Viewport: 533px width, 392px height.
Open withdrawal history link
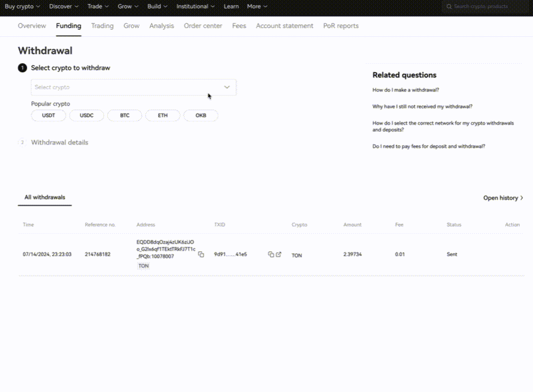503,198
